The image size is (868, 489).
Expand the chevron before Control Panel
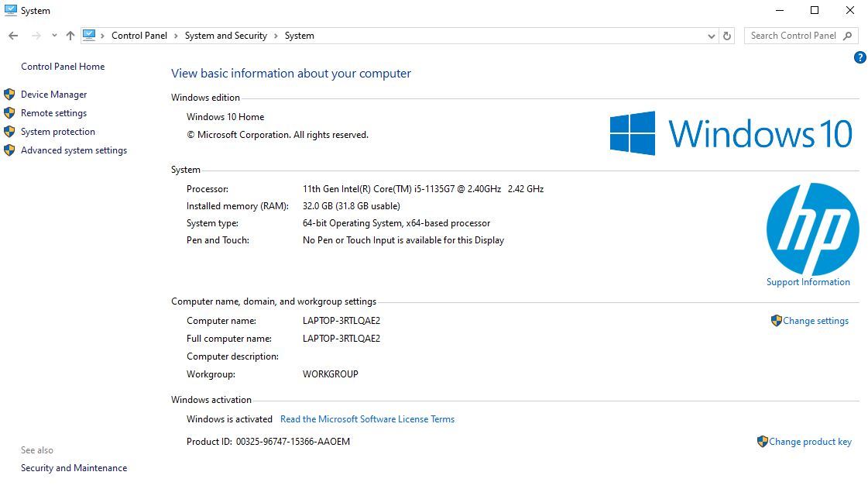103,36
